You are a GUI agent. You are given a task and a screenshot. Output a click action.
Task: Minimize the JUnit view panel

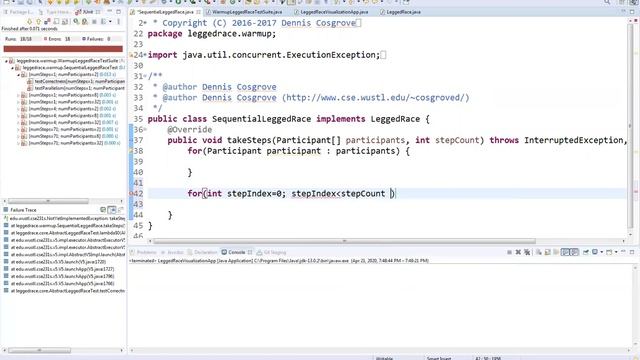point(109,12)
